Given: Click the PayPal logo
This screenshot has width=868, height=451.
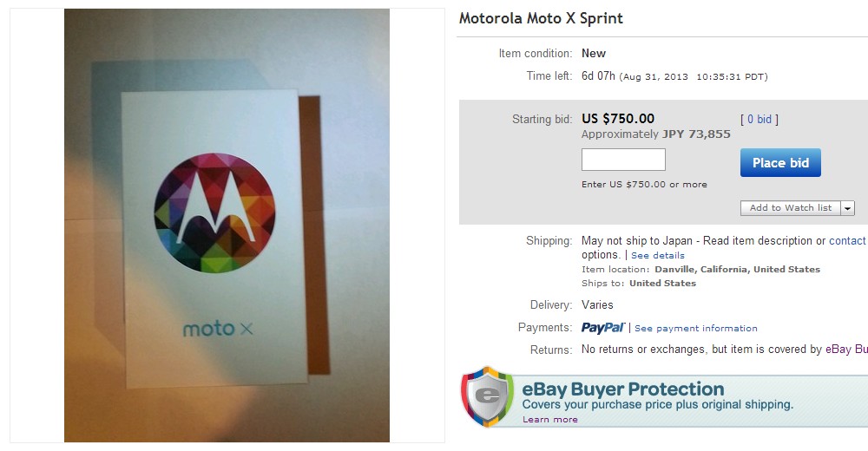Looking at the screenshot, I should [x=602, y=328].
